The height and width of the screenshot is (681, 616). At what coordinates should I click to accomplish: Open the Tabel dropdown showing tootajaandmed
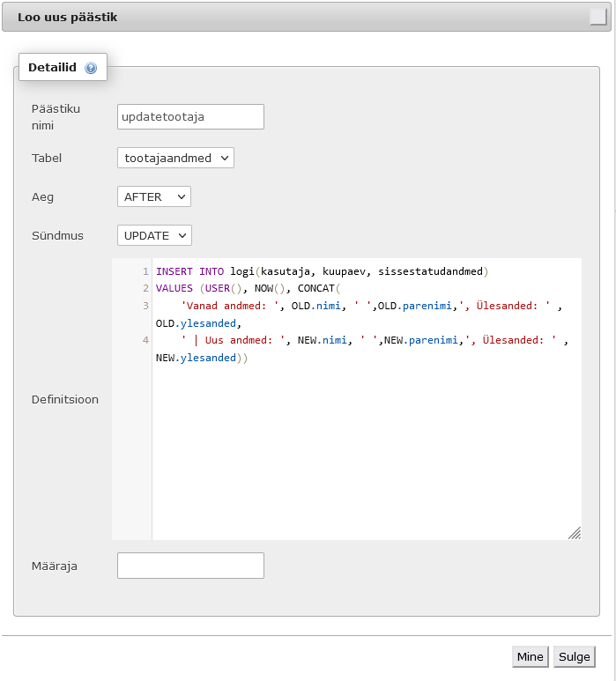click(175, 158)
